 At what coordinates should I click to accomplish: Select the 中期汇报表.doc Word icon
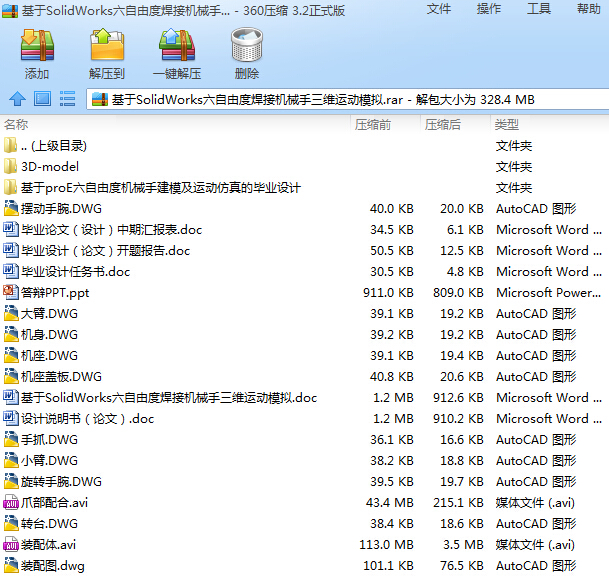point(11,229)
